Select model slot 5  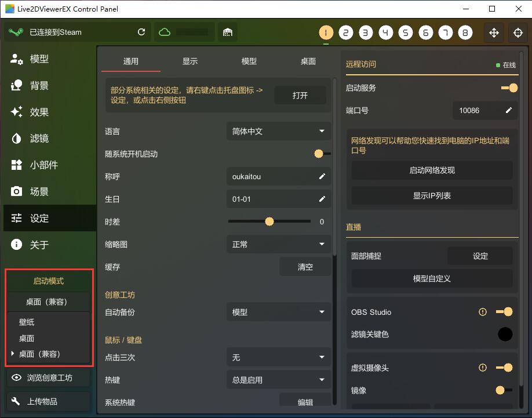(406, 32)
